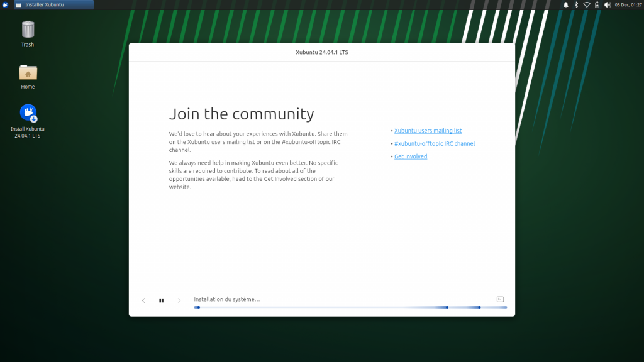Select the Installer Xubuntu taskbar button
The height and width of the screenshot is (362, 644).
[x=53, y=4]
